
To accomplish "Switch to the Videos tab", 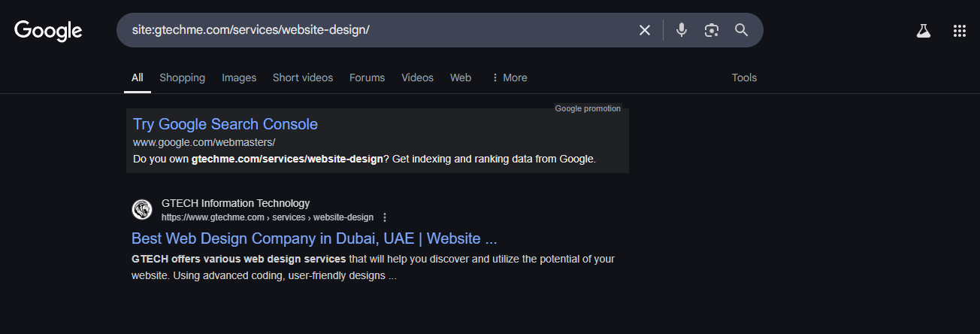I will 417,77.
